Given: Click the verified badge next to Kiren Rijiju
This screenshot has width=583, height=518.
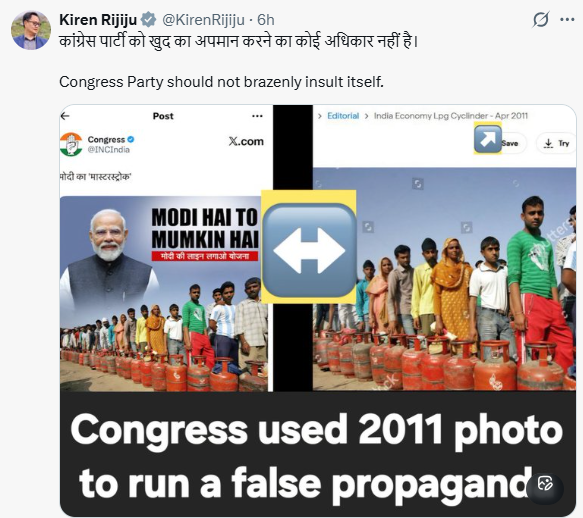Looking at the screenshot, I should [x=149, y=19].
